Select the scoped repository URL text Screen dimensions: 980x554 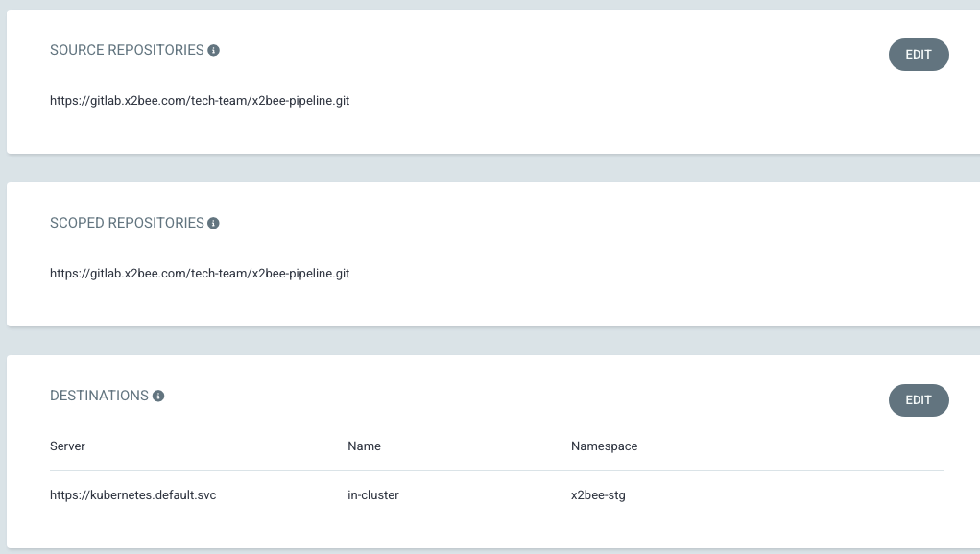pos(200,274)
